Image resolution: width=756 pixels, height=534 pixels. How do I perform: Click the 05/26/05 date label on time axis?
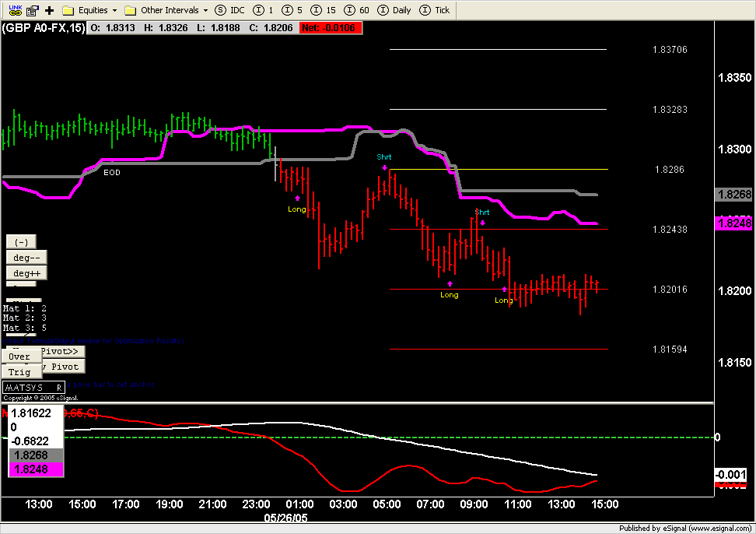pyautogui.click(x=286, y=518)
